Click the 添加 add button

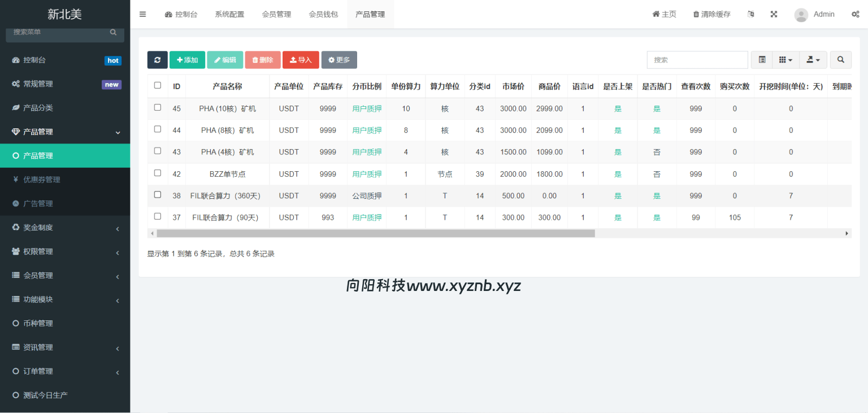187,59
